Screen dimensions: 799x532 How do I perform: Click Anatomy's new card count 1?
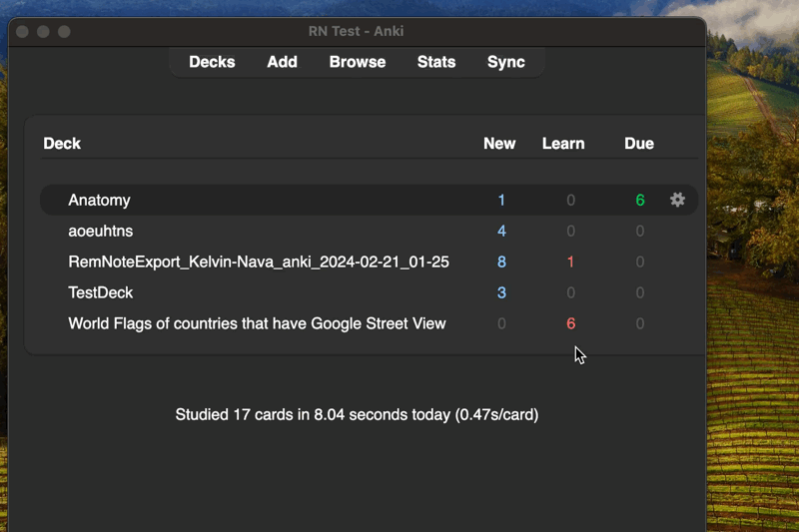[x=501, y=200]
